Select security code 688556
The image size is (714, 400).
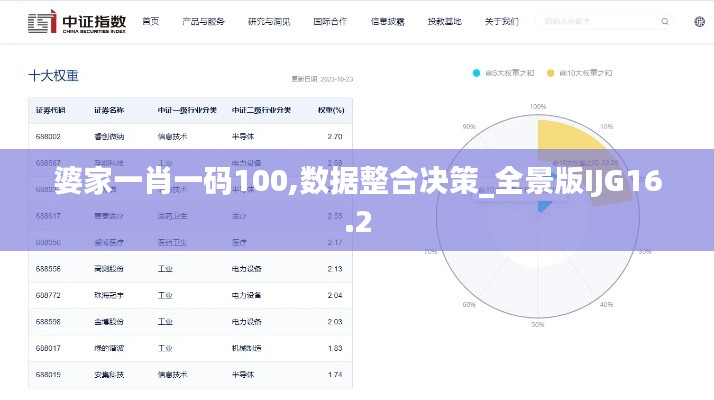click(x=48, y=269)
